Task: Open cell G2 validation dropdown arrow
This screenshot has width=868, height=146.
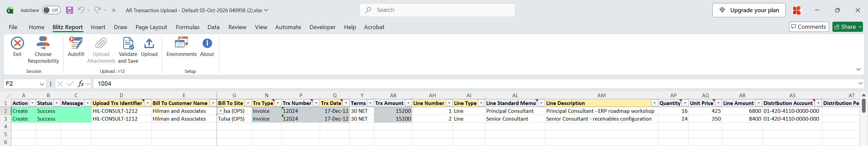Action: pos(221,111)
